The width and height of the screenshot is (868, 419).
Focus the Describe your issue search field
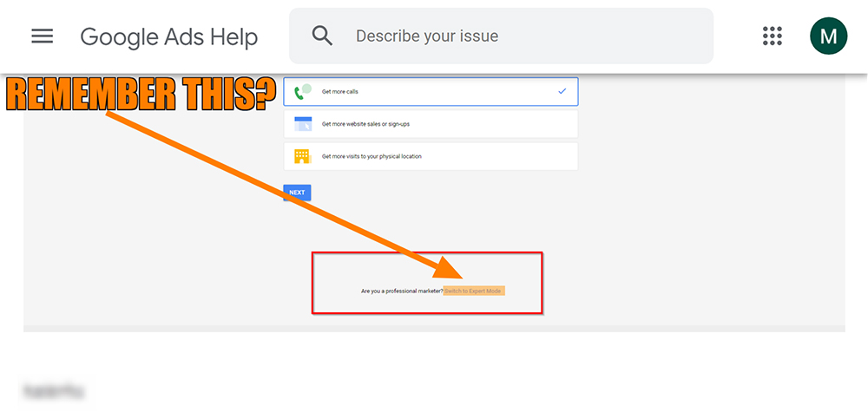coord(501,36)
